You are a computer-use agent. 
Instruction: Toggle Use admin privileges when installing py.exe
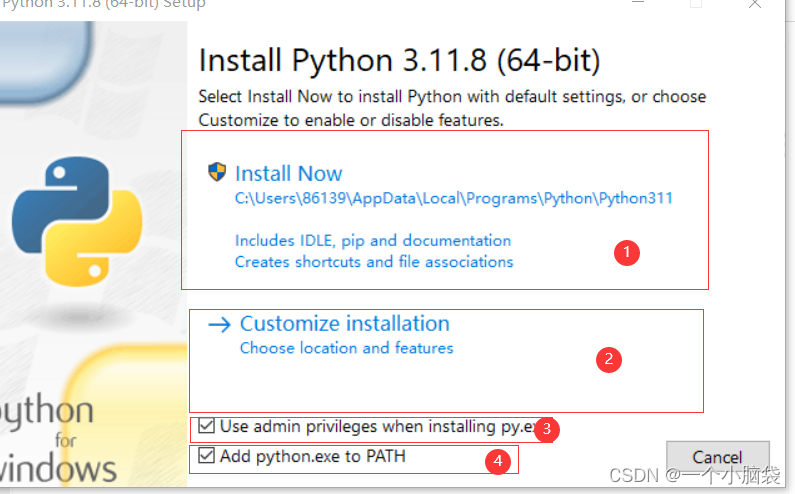pyautogui.click(x=206, y=426)
